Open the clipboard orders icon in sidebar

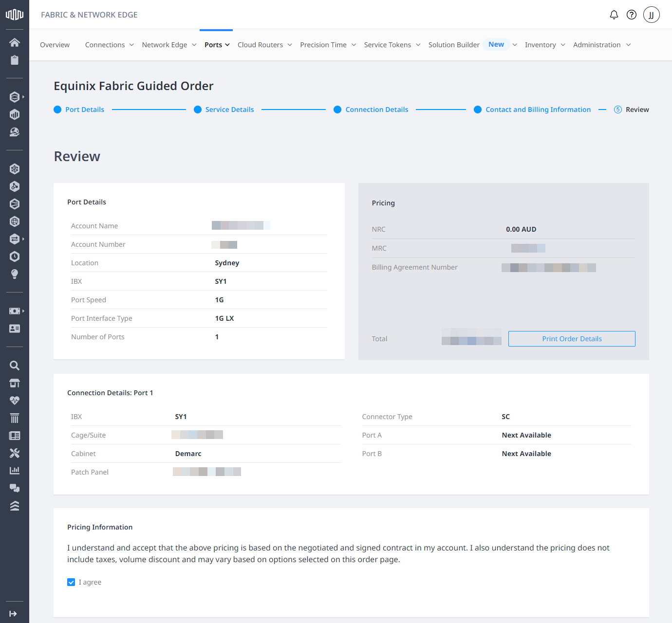pos(15,60)
